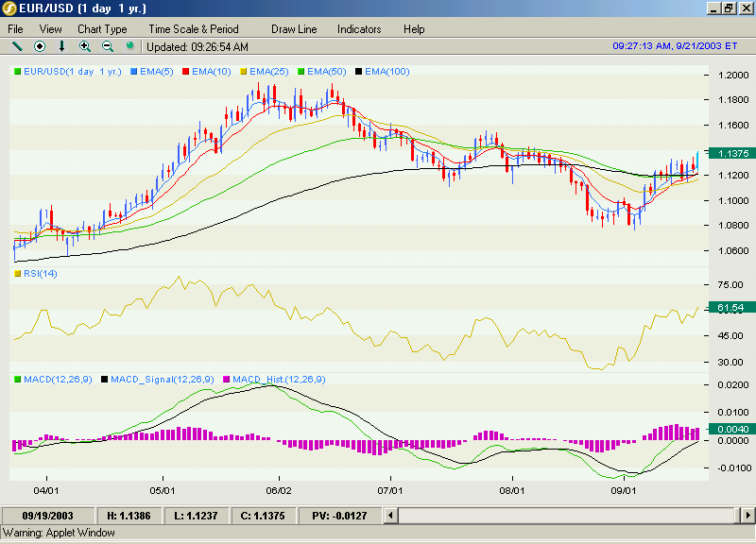Click the green 61.54 RSI value tag
The height and width of the screenshot is (544, 756).
click(x=731, y=307)
